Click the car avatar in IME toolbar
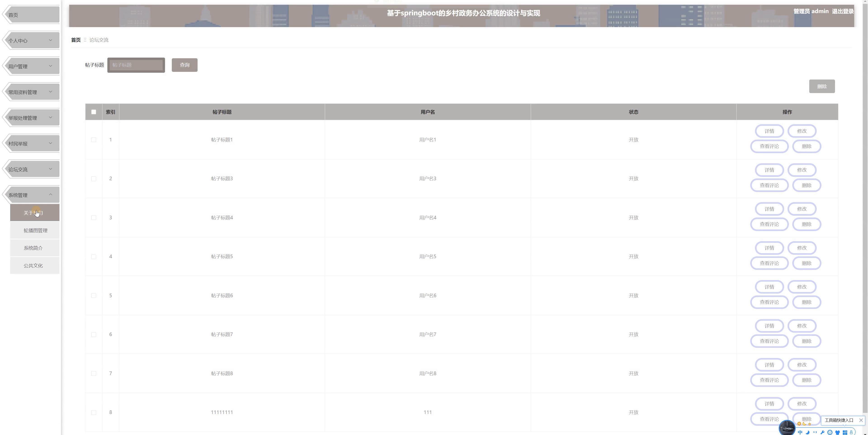868x435 pixels. coord(787,428)
